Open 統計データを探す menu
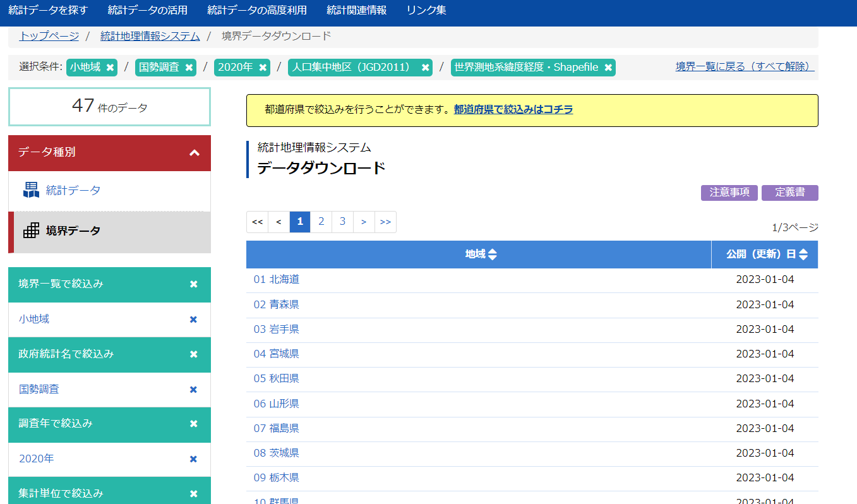The image size is (857, 504). coord(48,10)
